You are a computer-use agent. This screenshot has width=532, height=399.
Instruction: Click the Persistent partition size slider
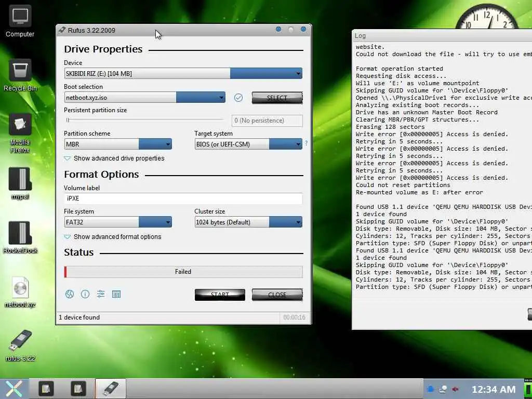click(145, 120)
